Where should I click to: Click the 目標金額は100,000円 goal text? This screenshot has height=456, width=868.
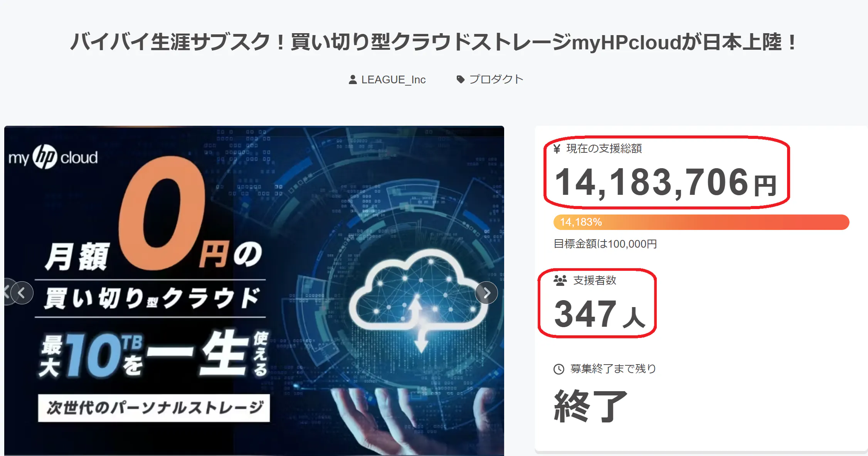[x=605, y=244]
